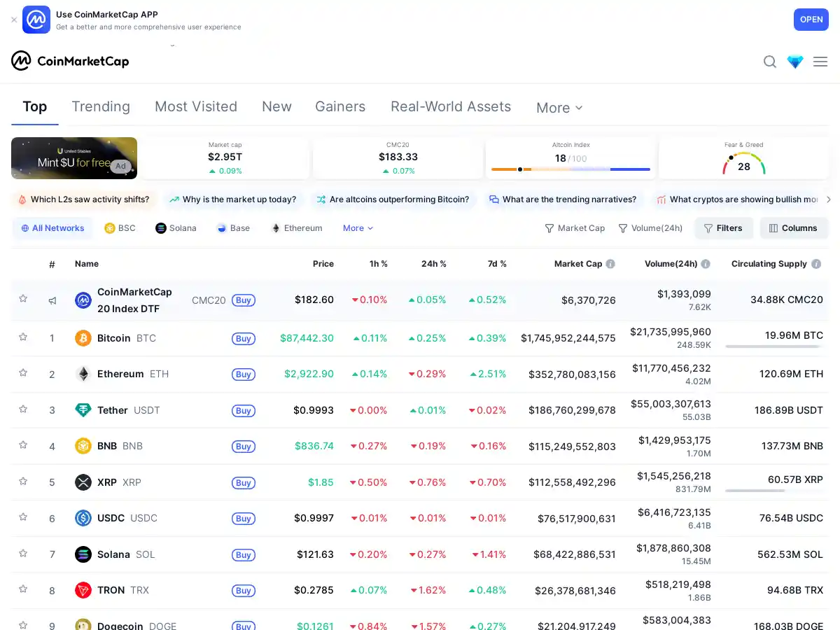Viewport: 840px width, 630px height.
Task: Filter by the BSC network icon
Action: tap(111, 227)
